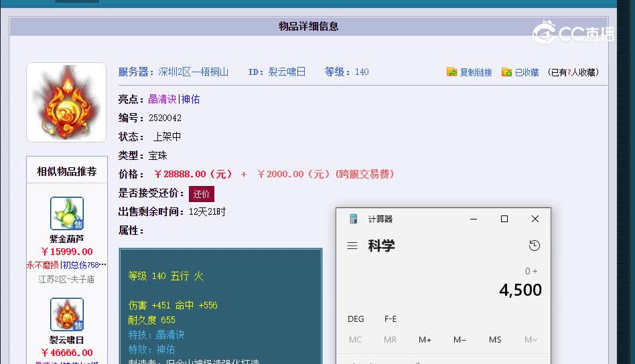Click the 特效：神佑 attribute line
The height and width of the screenshot is (364, 635).
pyautogui.click(x=151, y=349)
